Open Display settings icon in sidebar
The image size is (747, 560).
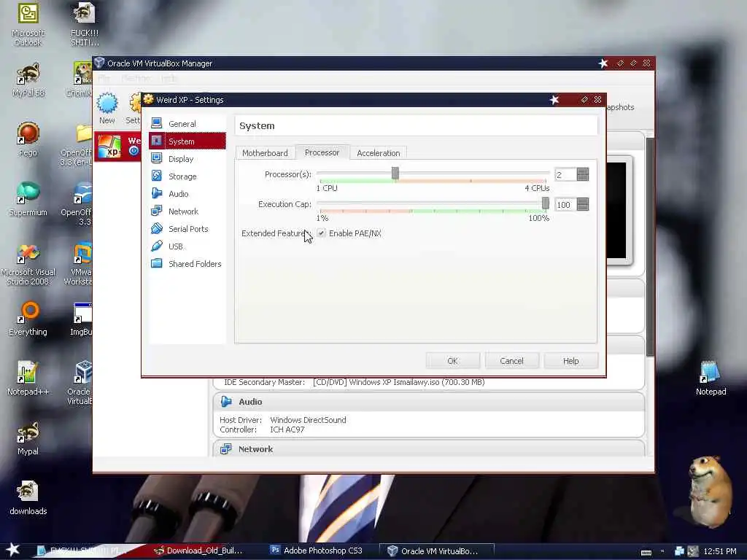tap(156, 158)
